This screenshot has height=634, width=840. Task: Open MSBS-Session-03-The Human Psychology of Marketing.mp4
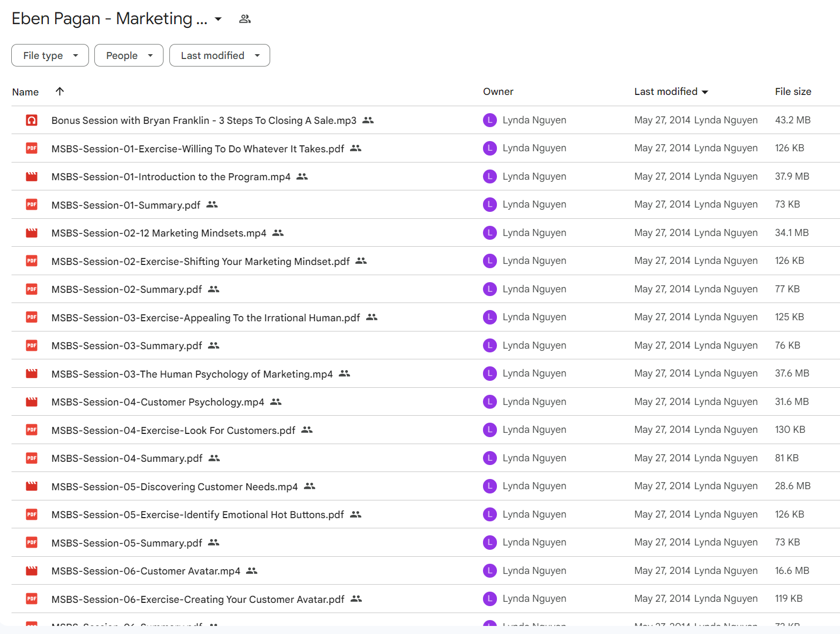coord(192,374)
